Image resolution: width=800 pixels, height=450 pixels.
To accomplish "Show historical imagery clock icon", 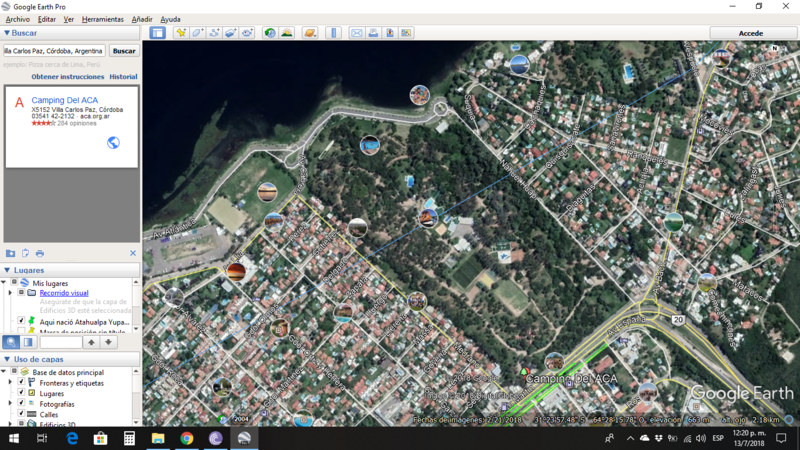I will 270,33.
